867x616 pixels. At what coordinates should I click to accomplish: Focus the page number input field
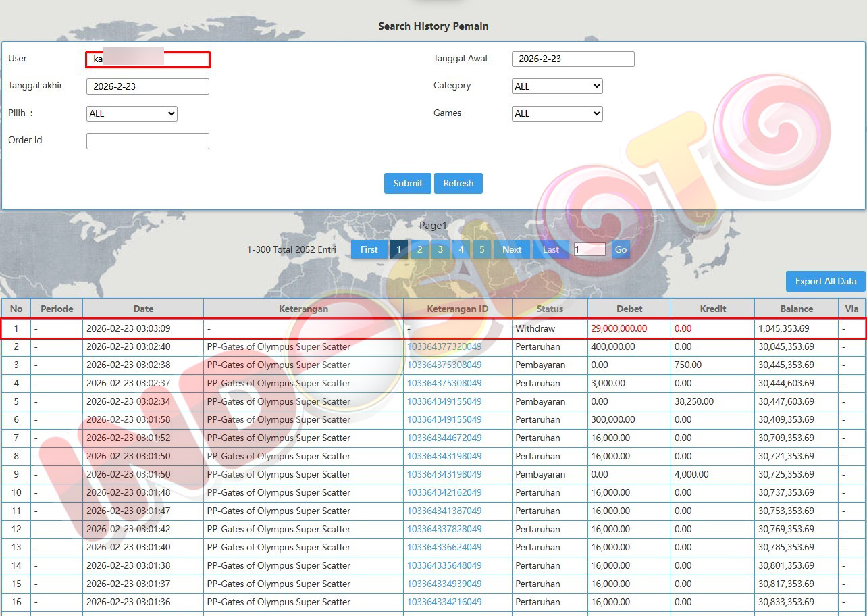click(589, 249)
